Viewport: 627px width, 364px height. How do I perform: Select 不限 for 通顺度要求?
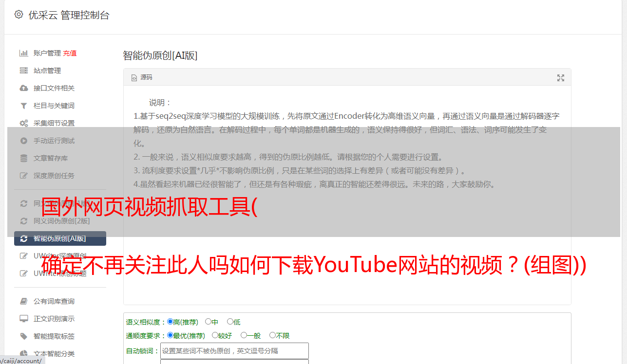272,335
